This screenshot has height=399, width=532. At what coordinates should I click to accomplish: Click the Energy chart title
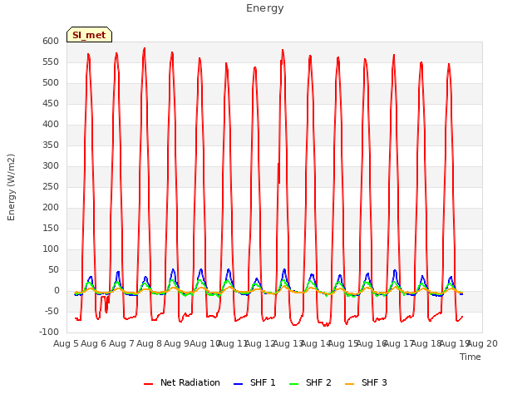[x=265, y=8]
